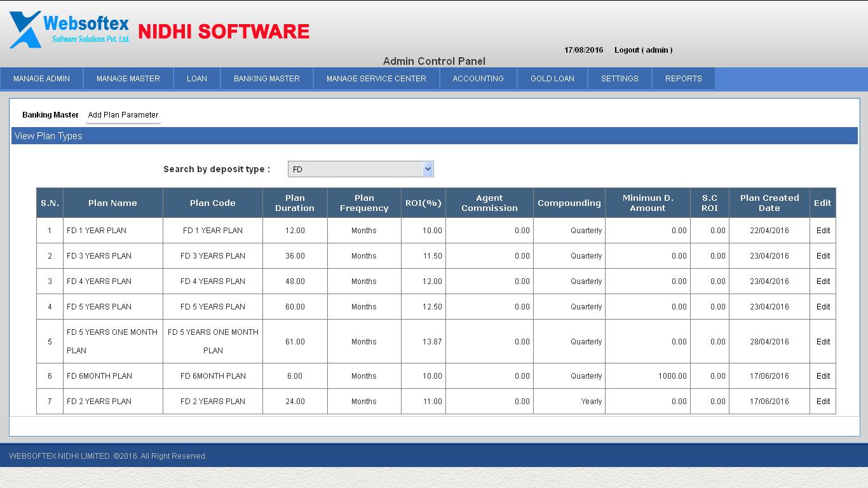Click the date 17/08/2016 in header

tap(584, 50)
